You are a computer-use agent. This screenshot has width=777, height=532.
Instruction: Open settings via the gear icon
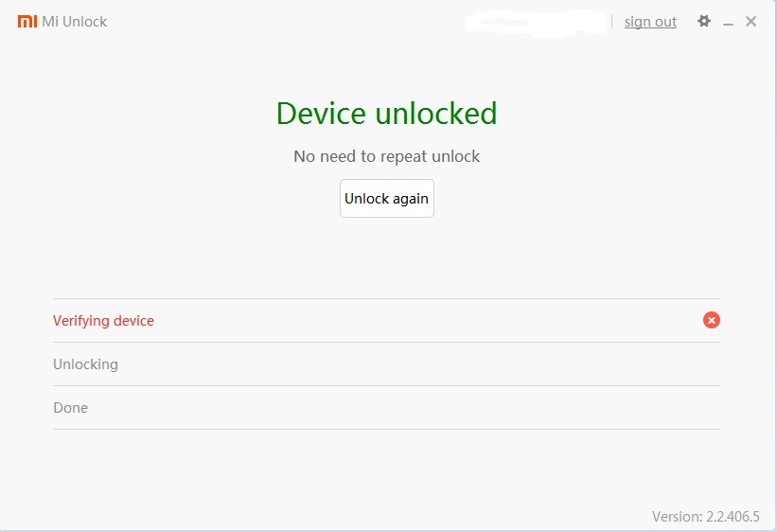(703, 21)
